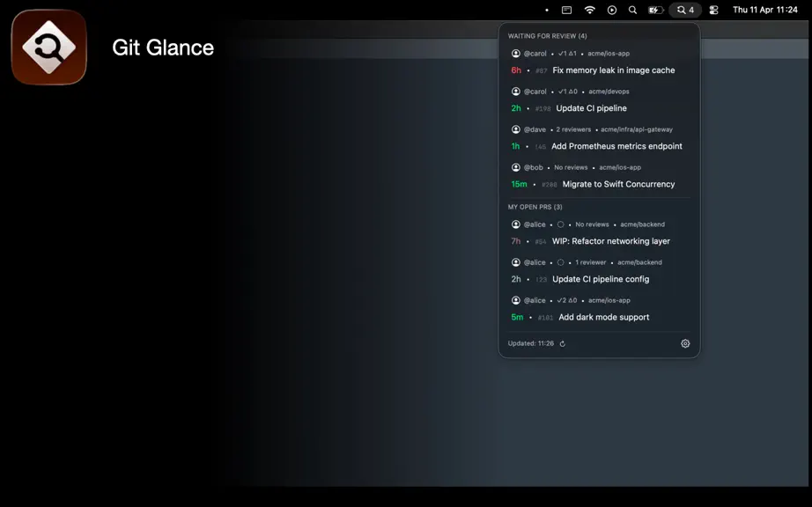Screen dimensions: 812x507
Task: Click username @dave
Action: tap(535, 130)
